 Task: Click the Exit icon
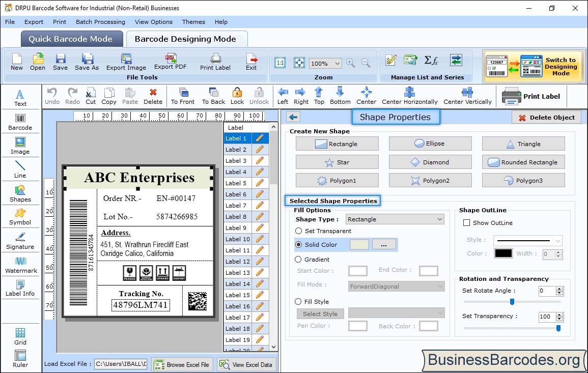click(251, 62)
